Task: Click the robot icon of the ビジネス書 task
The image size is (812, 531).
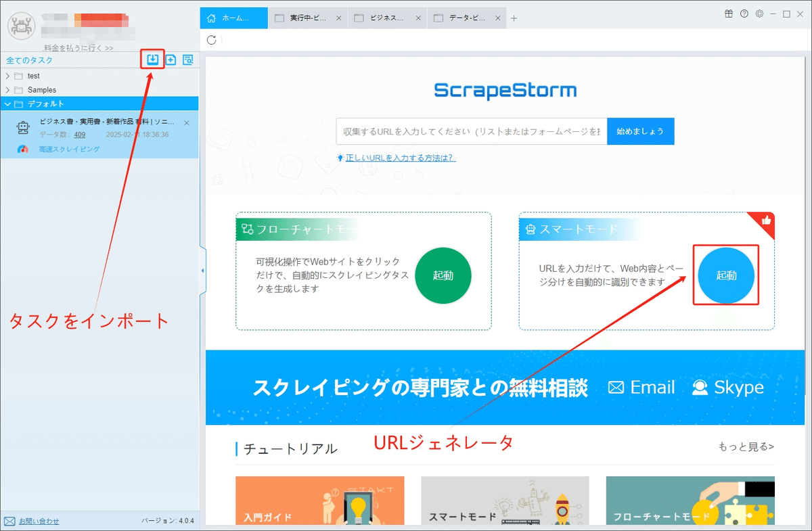Action: tap(23, 129)
